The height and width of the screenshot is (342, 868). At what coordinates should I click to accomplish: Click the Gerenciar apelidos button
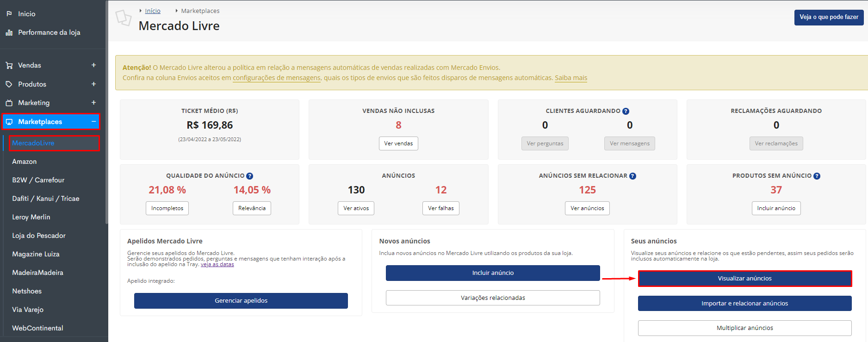[241, 301]
